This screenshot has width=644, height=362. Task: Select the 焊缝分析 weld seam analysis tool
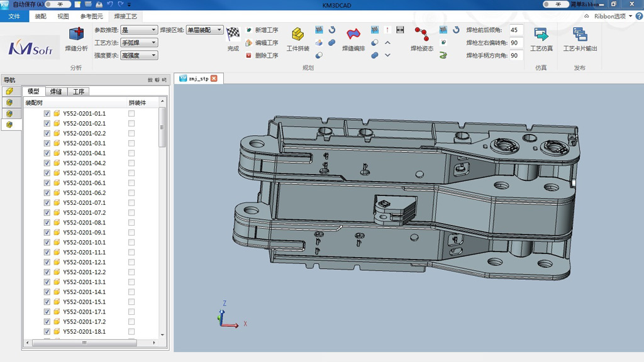click(x=75, y=40)
